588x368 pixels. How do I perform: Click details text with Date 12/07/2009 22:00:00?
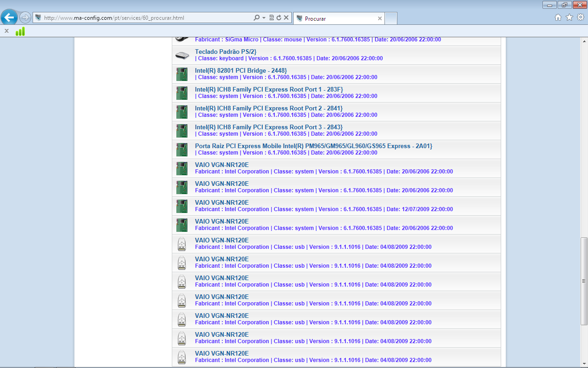[324, 209]
